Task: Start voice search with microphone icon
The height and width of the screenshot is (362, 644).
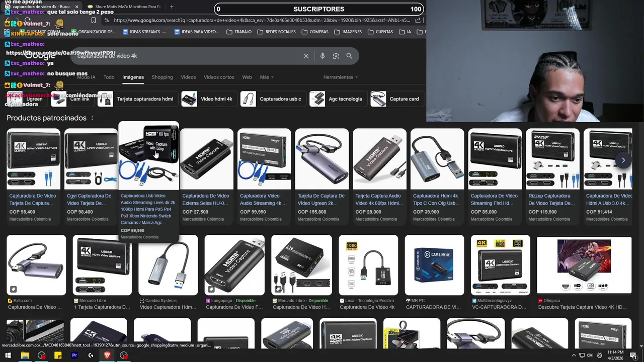Action: pyautogui.click(x=323, y=56)
